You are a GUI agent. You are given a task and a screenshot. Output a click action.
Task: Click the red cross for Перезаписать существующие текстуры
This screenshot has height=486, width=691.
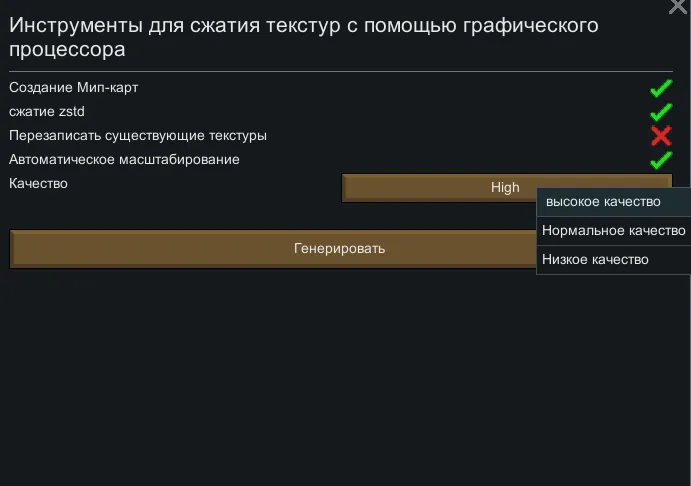(x=660, y=136)
